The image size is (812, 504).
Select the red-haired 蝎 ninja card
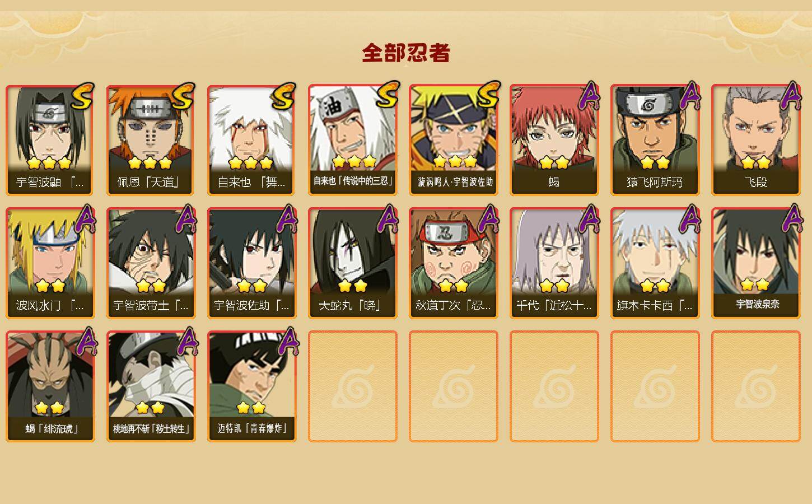click(x=554, y=140)
